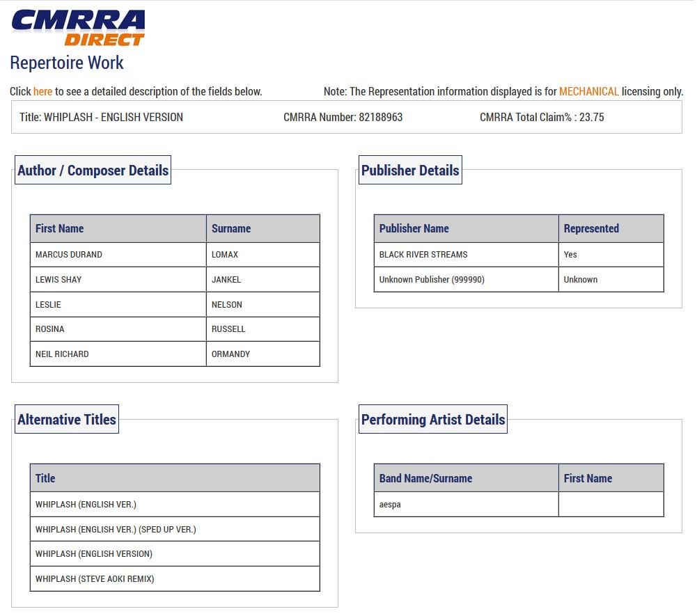The image size is (697, 616).
Task: Select the 'WHIPLASH (ENGLISH VERSION)' title row
Action: 175,554
